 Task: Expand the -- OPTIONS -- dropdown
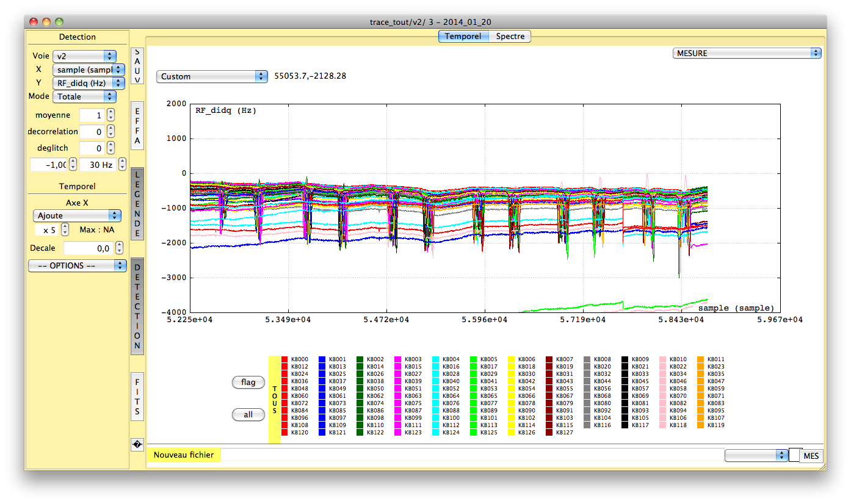click(77, 266)
